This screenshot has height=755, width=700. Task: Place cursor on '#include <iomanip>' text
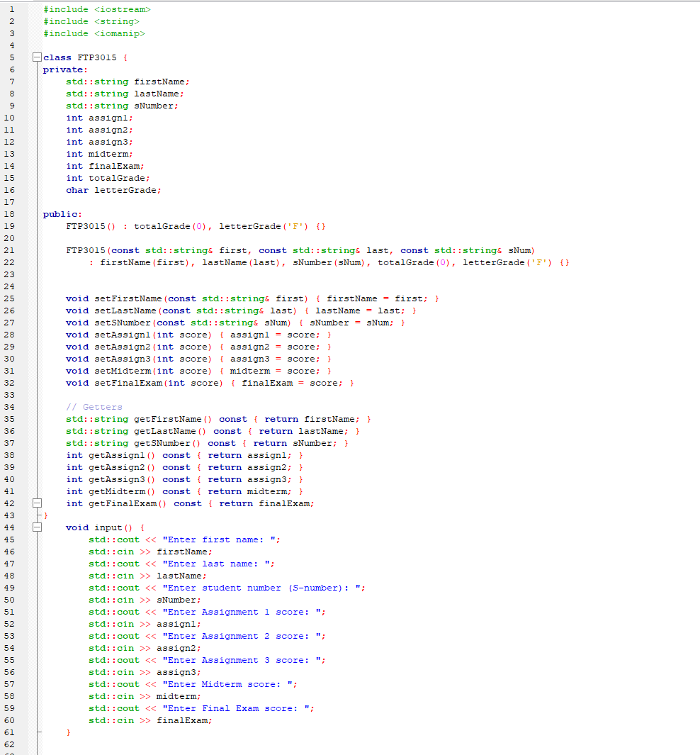94,33
